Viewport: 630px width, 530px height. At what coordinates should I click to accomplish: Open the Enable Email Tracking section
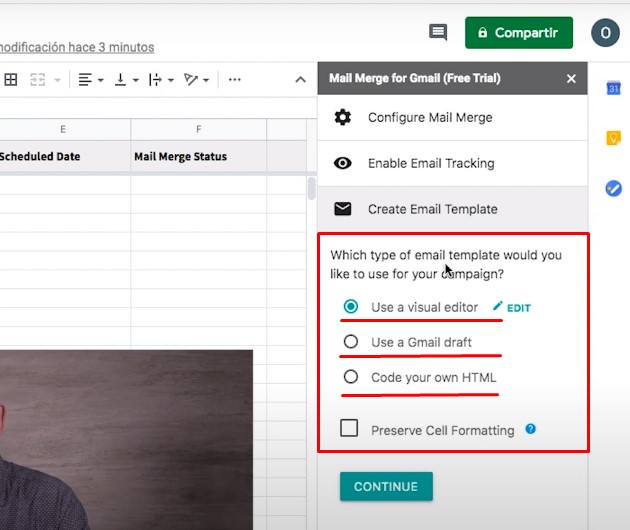pos(452,164)
